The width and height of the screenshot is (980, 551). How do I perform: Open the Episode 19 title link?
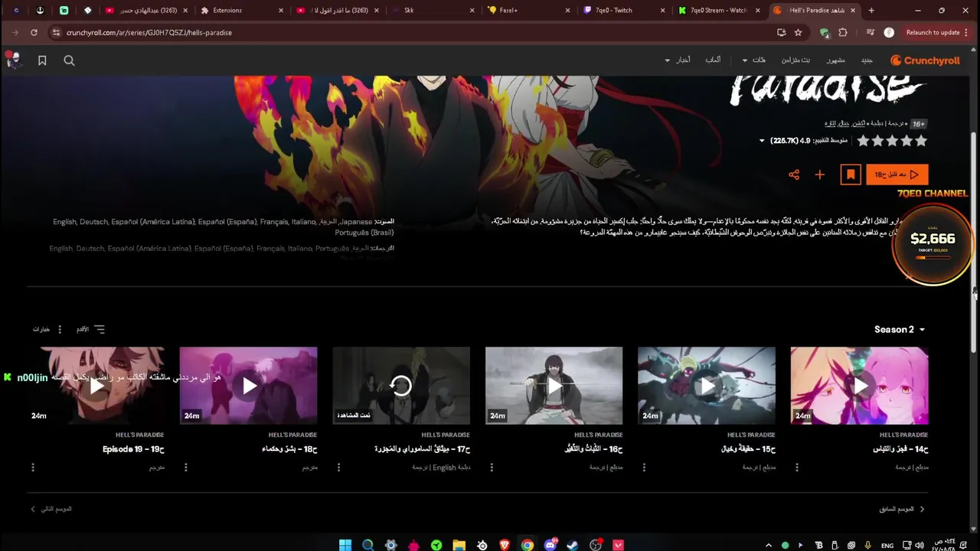point(133,449)
